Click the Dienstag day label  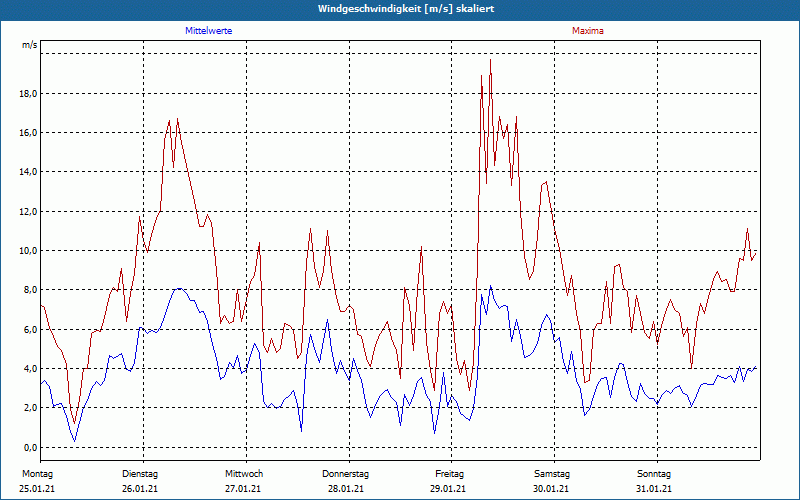tap(140, 474)
